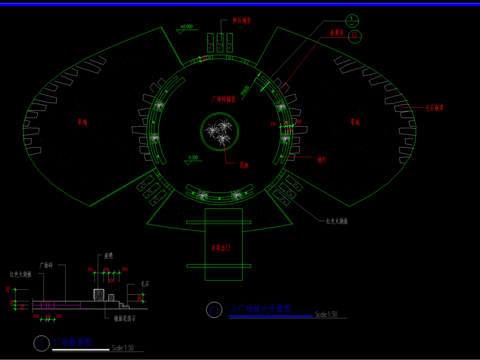The height and width of the screenshot is (360, 480).
Task: Click the white 红色火烧板 label at lower right
Action: point(337,221)
